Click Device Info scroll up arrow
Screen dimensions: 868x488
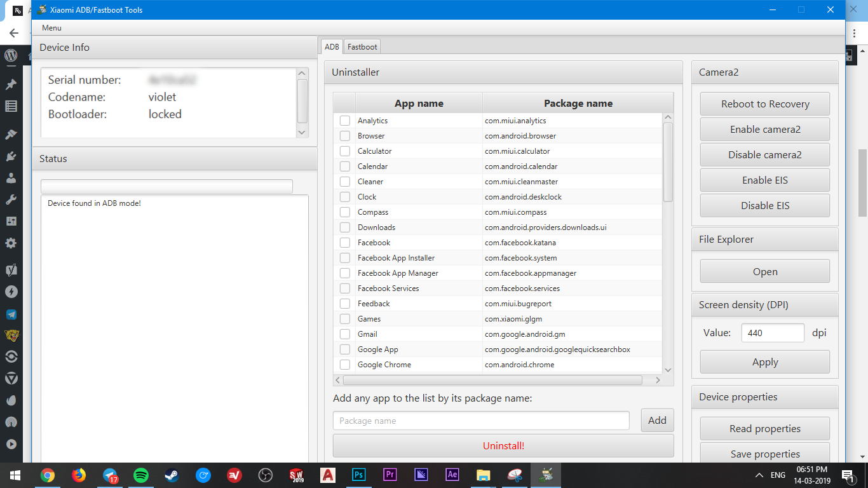[302, 73]
